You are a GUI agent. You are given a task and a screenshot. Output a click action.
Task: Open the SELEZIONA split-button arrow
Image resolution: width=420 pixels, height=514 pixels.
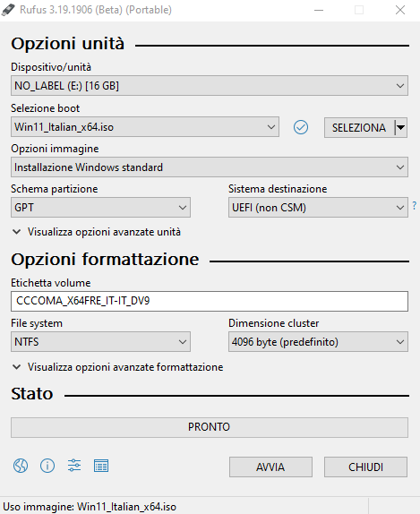(400, 127)
